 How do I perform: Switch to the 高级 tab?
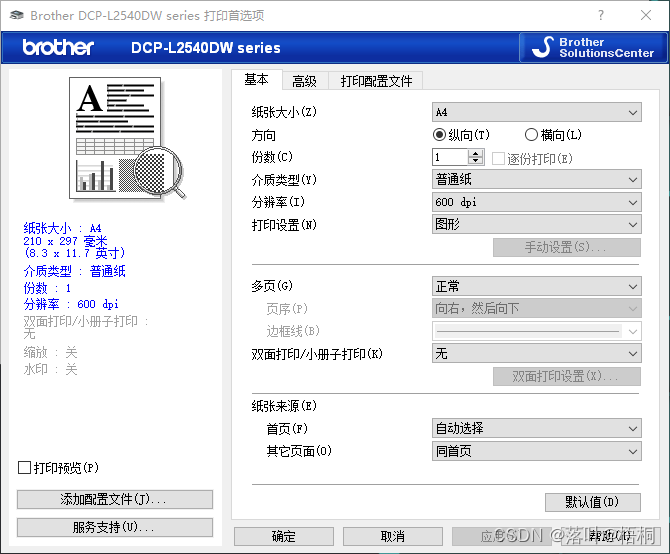pos(304,81)
